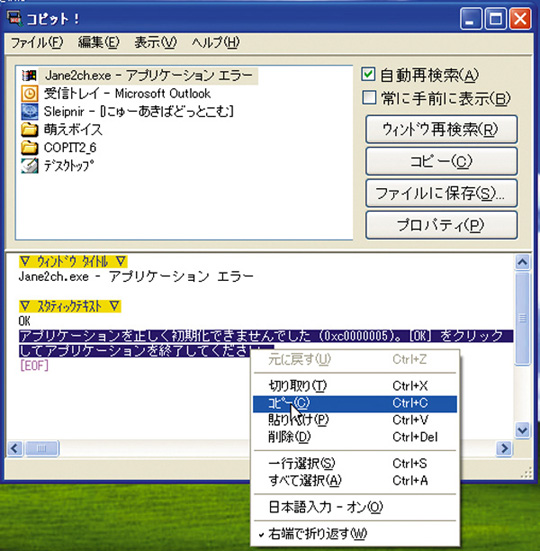The height and width of the screenshot is (551, 540).
Task: Click the ファイルに保存(S)... button
Action: pos(441,193)
